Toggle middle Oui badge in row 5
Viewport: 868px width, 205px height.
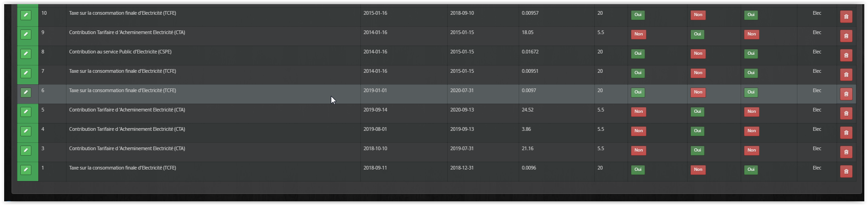697,111
